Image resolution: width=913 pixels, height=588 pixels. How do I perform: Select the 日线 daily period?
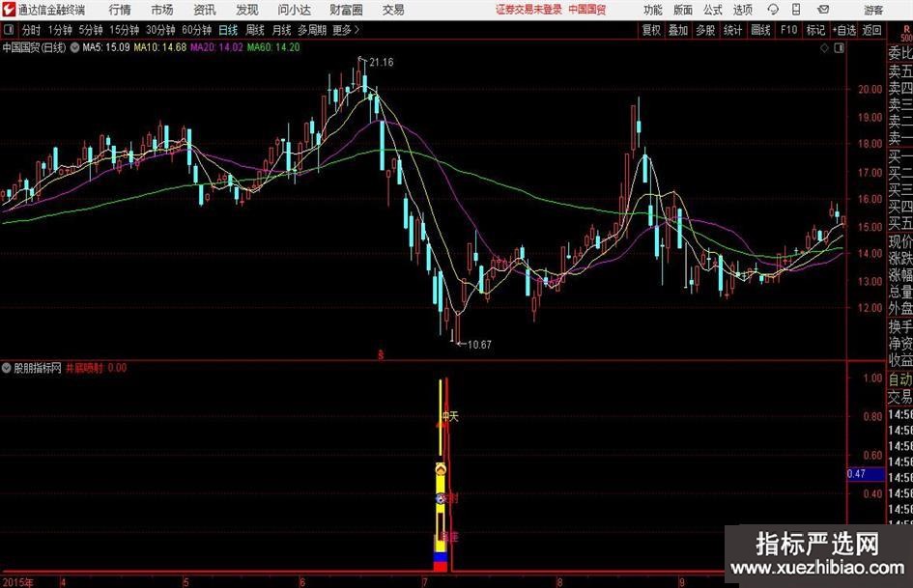point(228,30)
